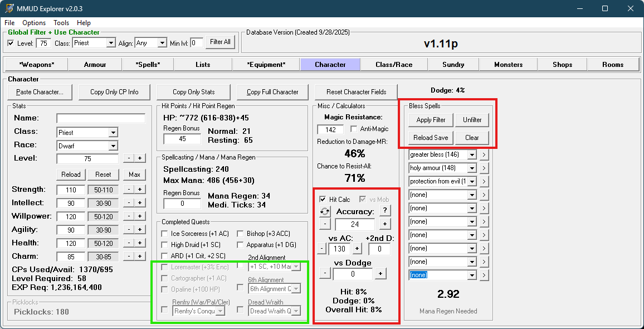Switch to the Monsters tab
Viewport: 644px width, 329px height.
(x=508, y=65)
